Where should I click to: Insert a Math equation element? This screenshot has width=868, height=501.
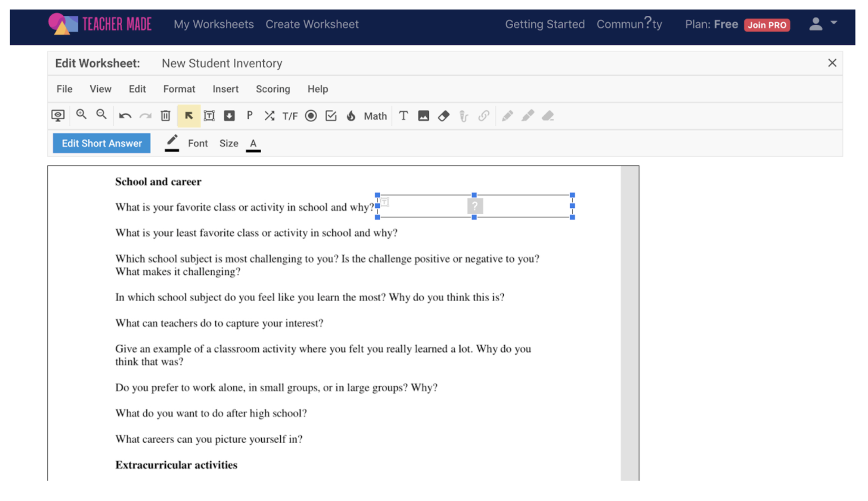coord(375,116)
